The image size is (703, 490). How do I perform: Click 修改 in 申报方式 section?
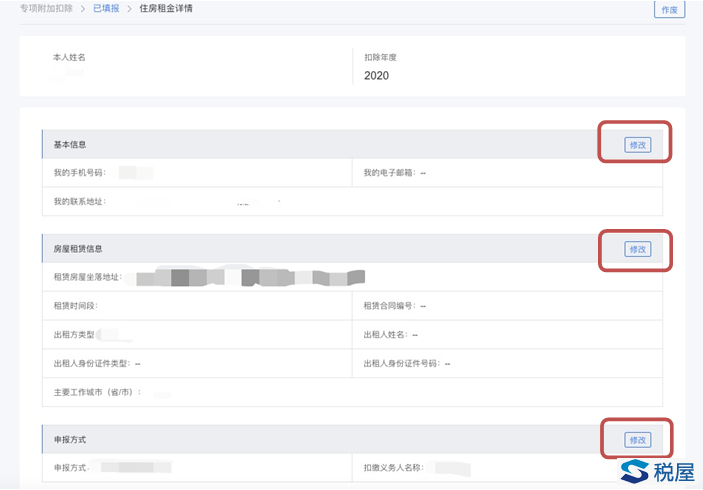coord(637,440)
